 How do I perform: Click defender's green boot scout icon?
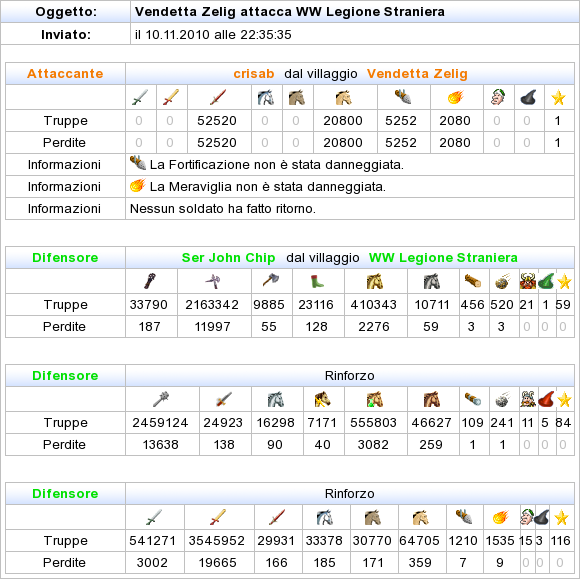[317, 281]
